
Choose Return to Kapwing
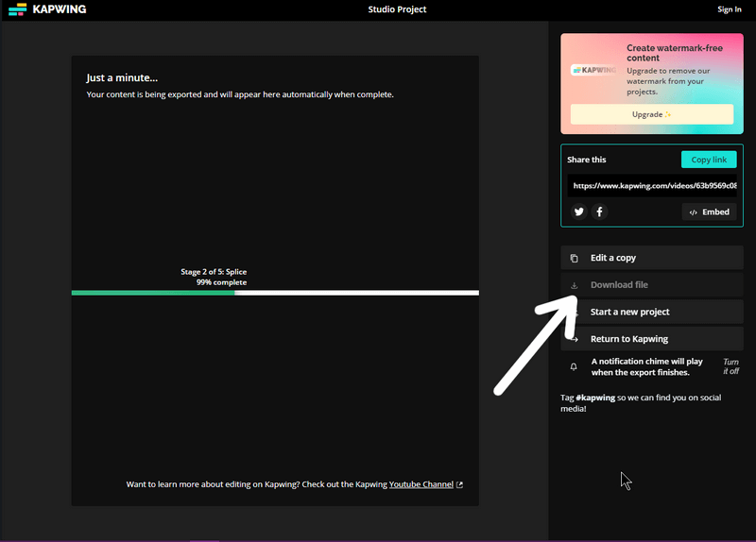click(x=652, y=339)
